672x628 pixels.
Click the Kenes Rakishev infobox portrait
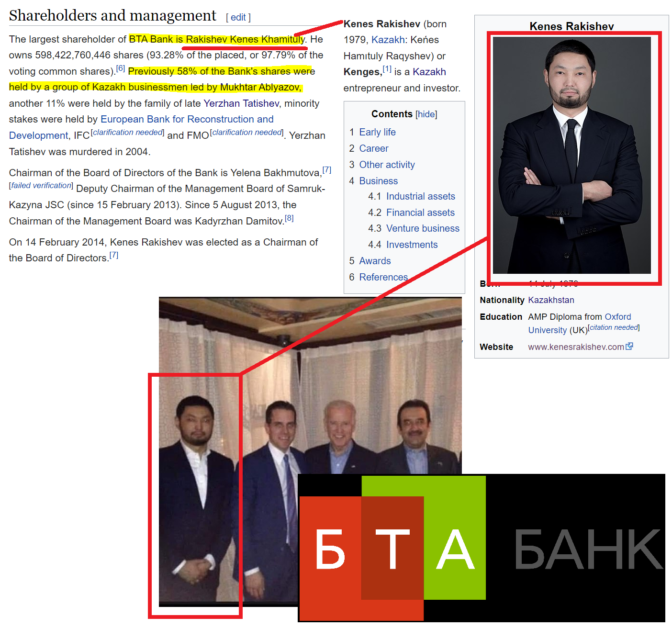[571, 155]
